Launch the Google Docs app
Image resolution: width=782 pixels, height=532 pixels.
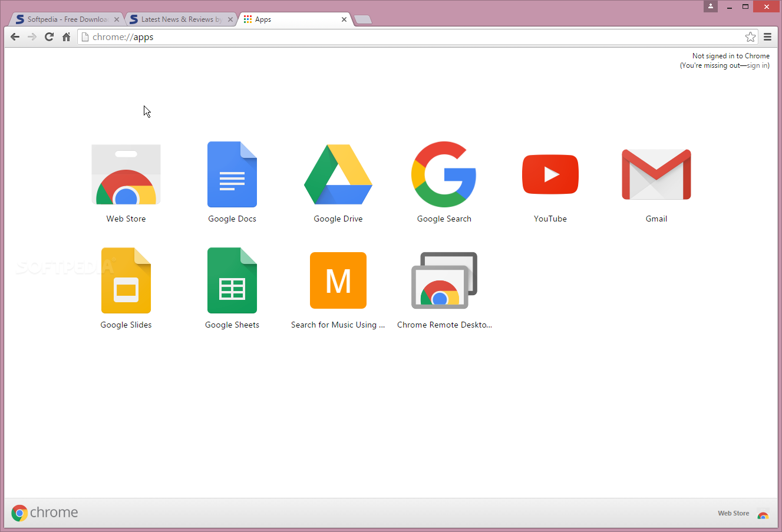232,175
